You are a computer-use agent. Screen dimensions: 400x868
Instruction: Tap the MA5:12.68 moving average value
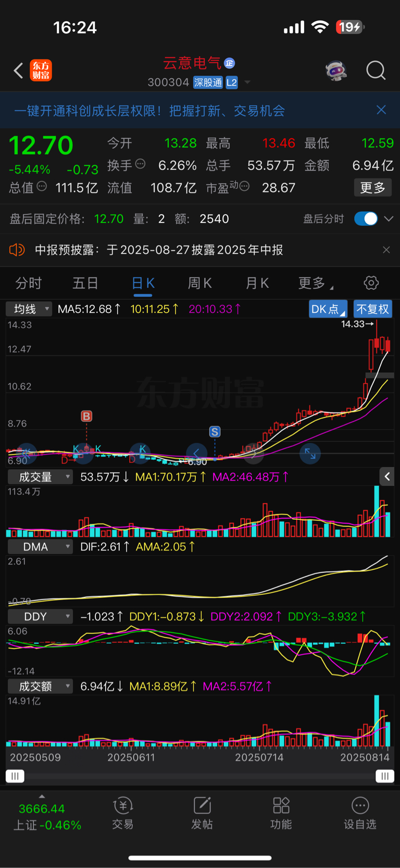tap(89, 309)
